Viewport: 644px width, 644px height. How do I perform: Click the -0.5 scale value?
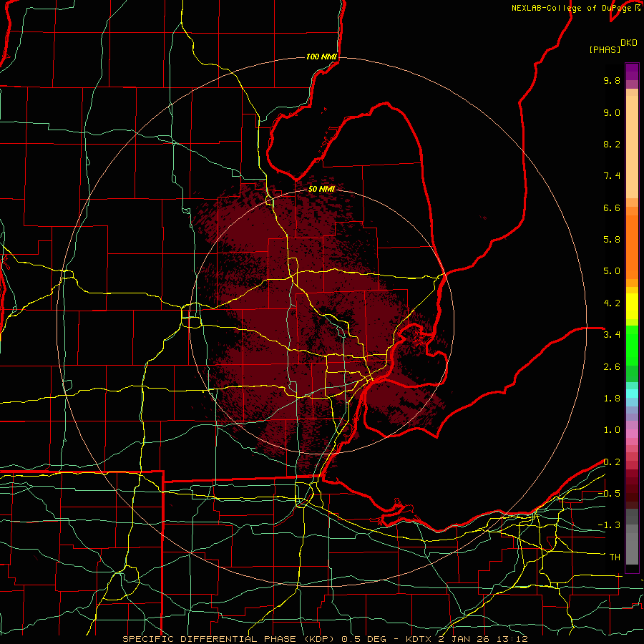pos(609,494)
